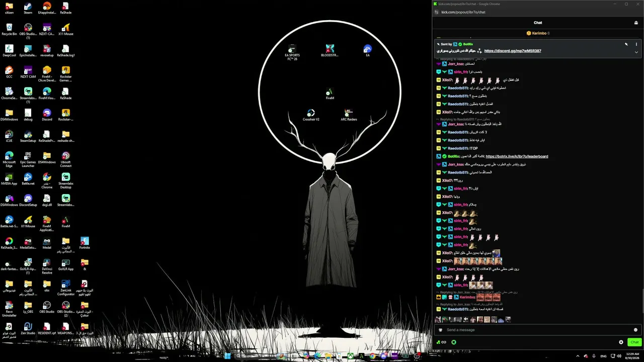Select the citizen folder on the desktop
This screenshot has height=362, width=644.
tap(9, 8)
